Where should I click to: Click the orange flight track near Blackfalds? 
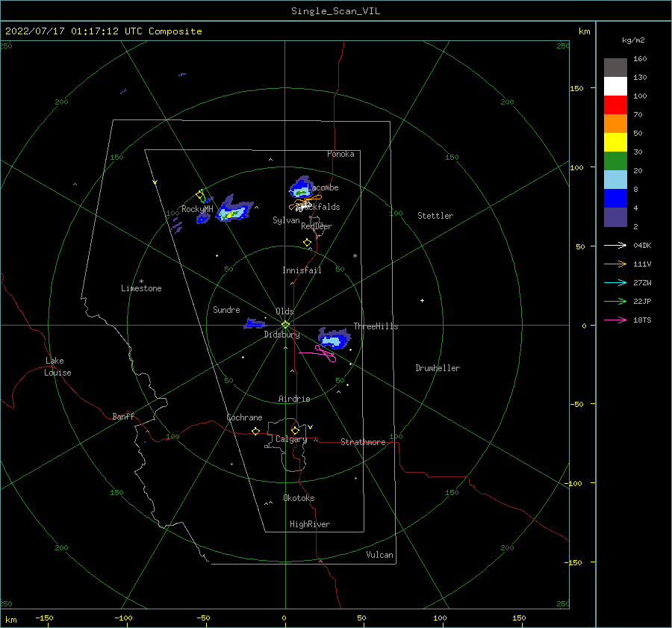pos(306,202)
